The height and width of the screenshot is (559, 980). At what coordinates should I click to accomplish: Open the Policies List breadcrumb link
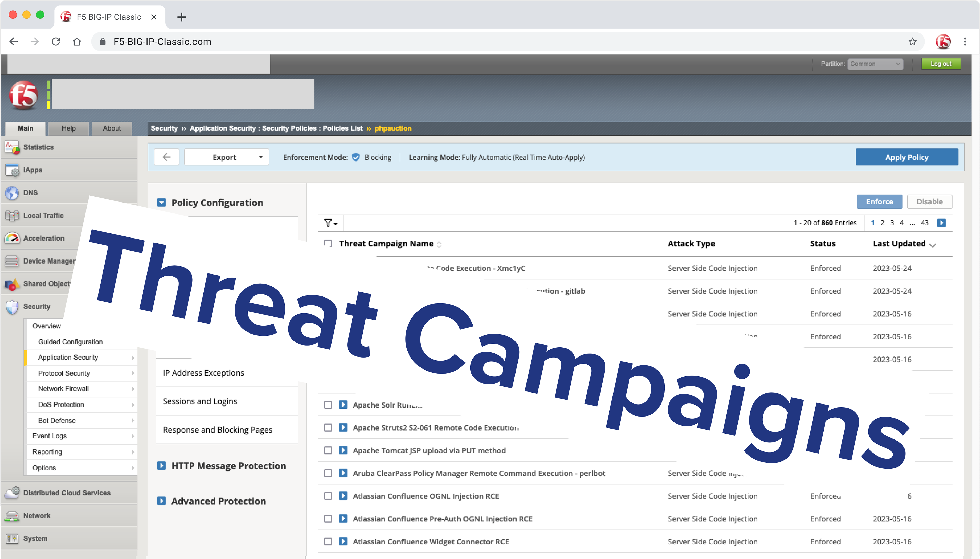342,129
